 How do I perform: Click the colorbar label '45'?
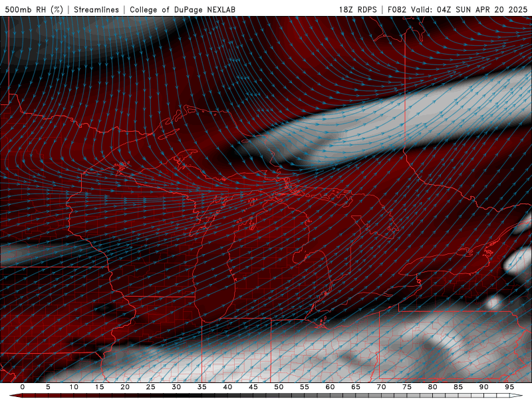[x=253, y=387]
